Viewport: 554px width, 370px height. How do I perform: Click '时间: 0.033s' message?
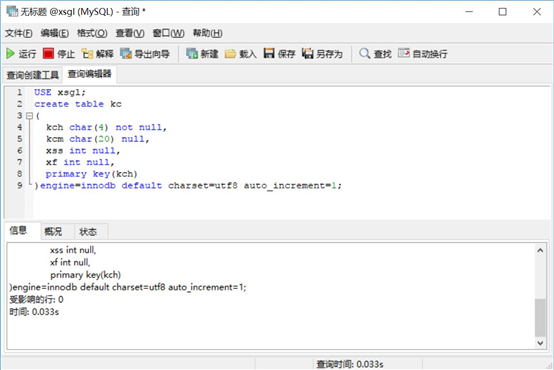[x=34, y=312]
